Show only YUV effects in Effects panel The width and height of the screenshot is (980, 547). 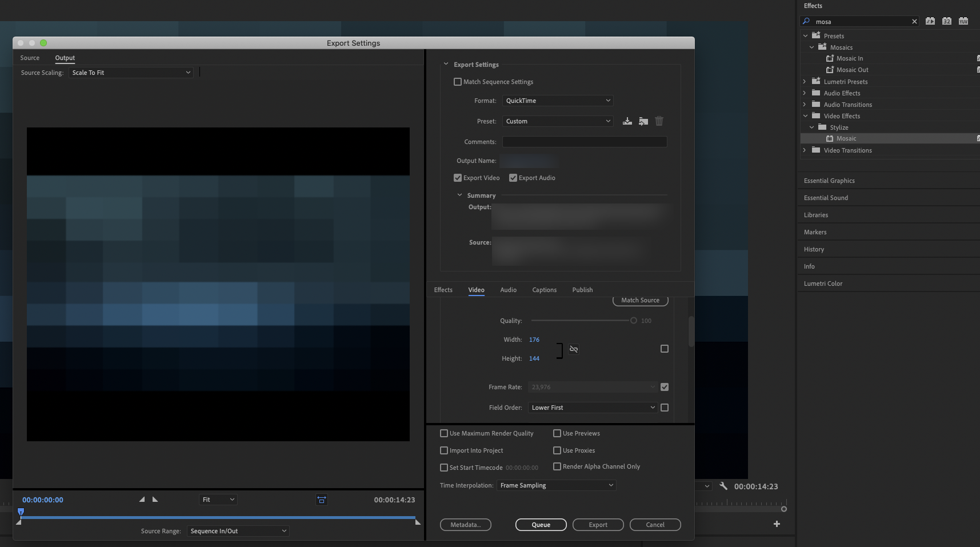pyautogui.click(x=963, y=21)
